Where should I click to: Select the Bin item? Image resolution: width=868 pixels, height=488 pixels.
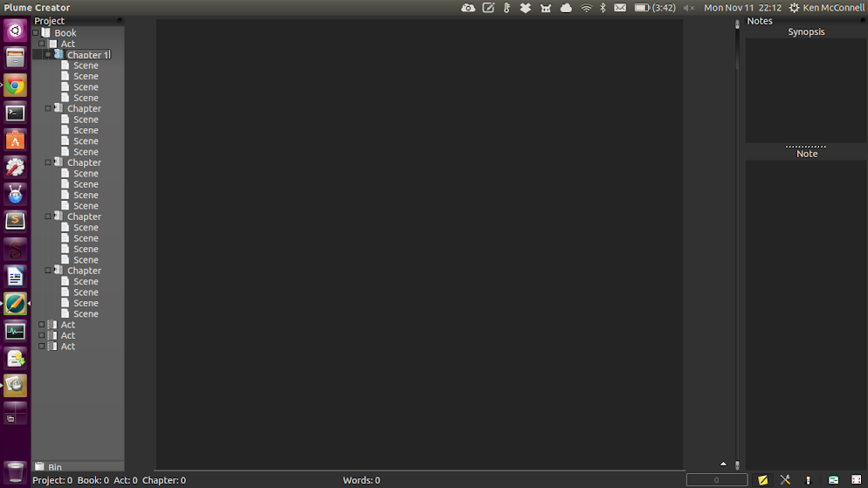(x=78, y=466)
